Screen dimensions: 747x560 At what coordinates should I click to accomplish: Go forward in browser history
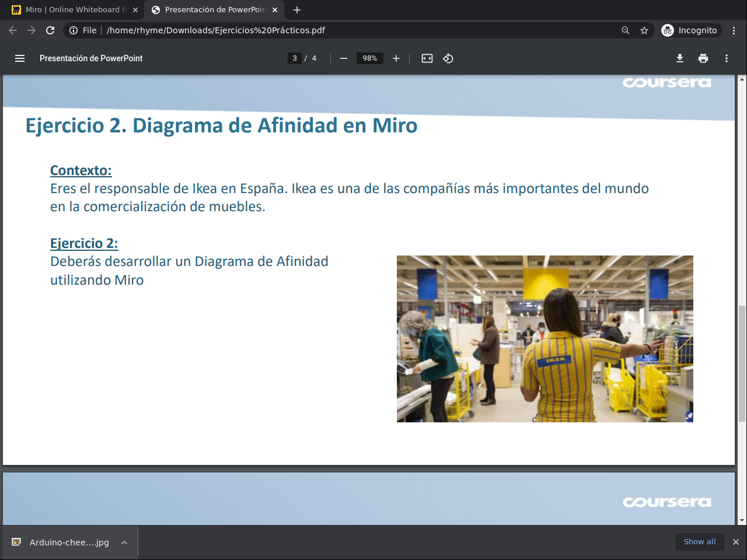tap(32, 30)
